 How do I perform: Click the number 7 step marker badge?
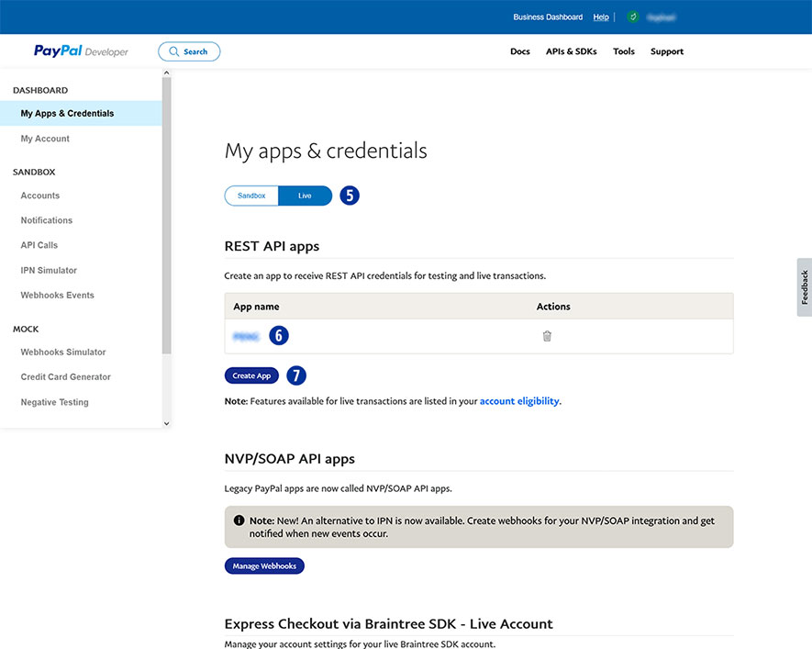(x=295, y=375)
